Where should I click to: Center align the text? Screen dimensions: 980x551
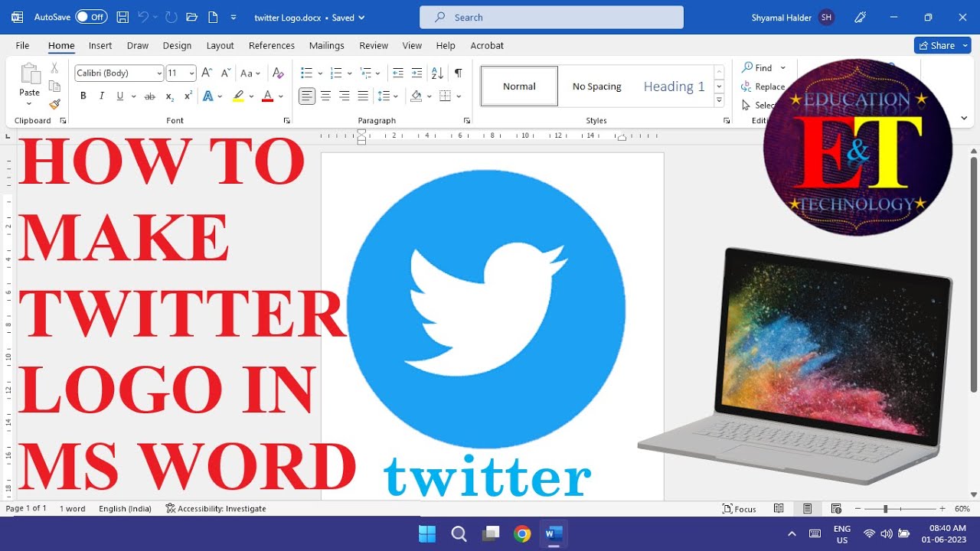325,96
